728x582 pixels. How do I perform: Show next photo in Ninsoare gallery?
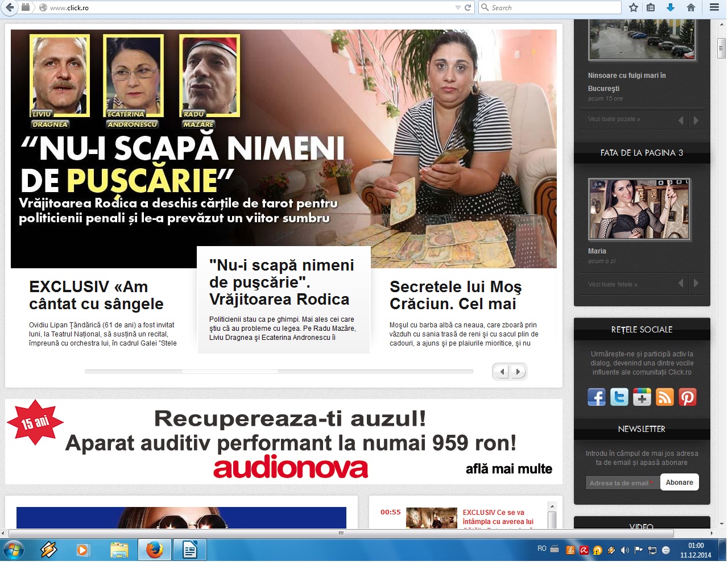(696, 120)
